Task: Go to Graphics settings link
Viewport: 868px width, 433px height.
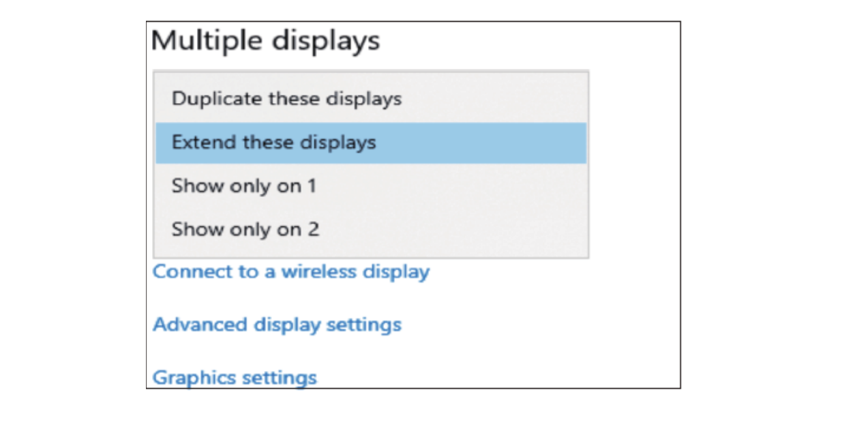Action: tap(235, 377)
